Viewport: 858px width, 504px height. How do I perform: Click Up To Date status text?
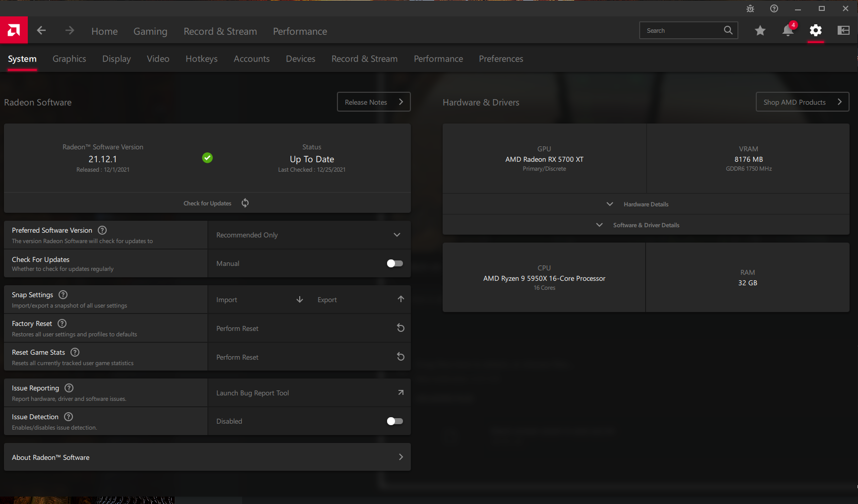pyautogui.click(x=312, y=159)
